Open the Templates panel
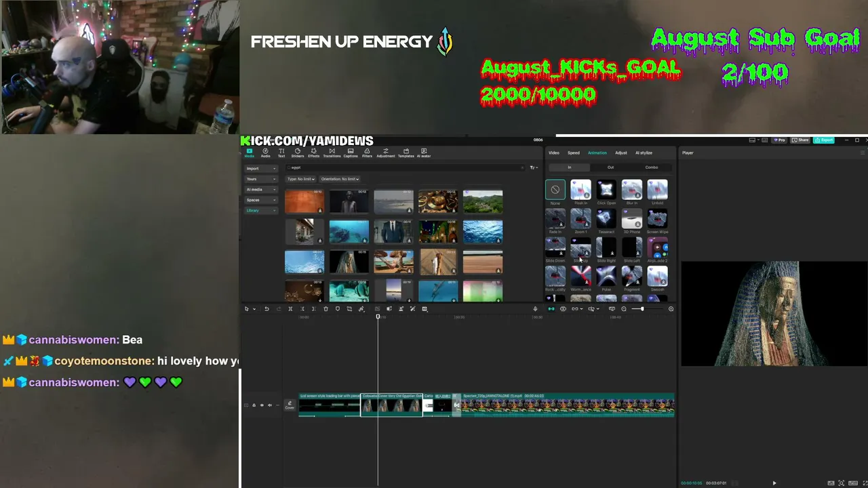This screenshot has width=868, height=488. 406,152
